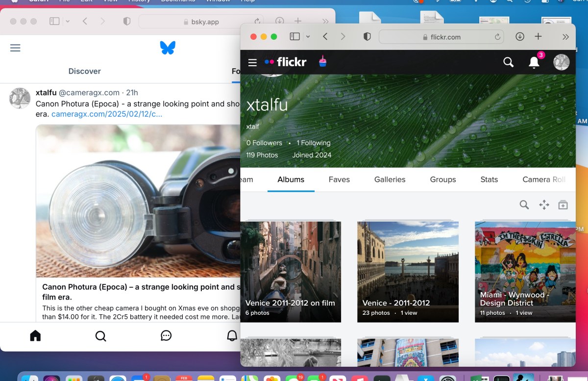Viewport: 588px width, 381px height.
Task: Search within albums using magnifier icon
Action: [x=524, y=205]
